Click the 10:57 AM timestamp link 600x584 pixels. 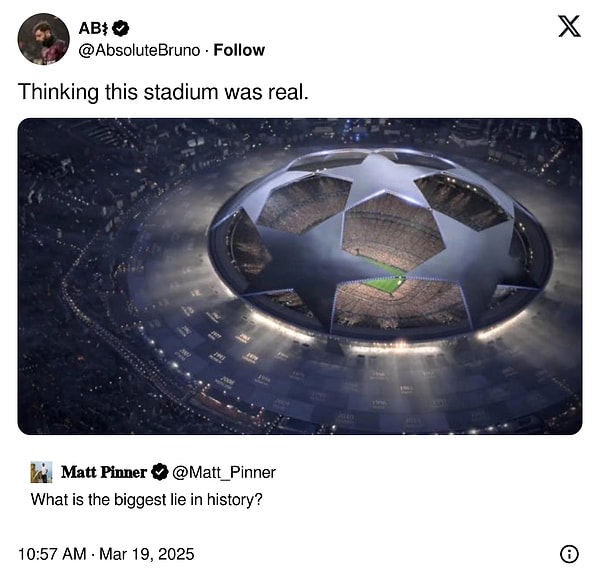click(52, 554)
